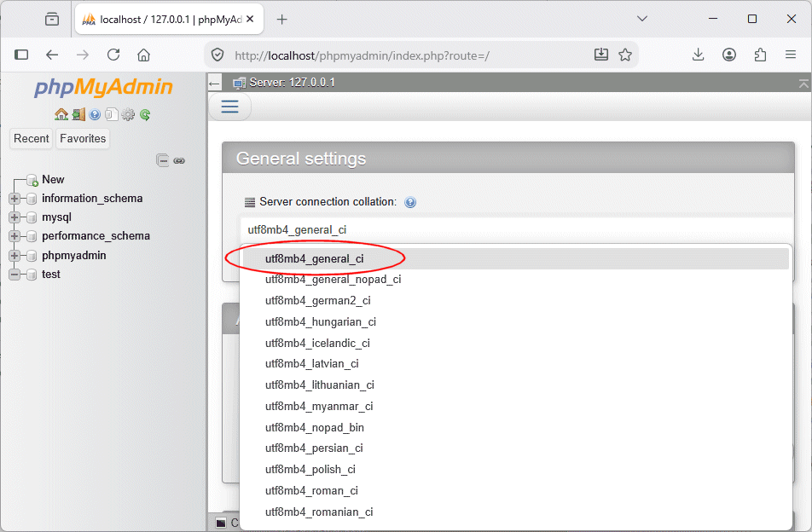
Task: Open Favorites tables button
Action: point(83,139)
